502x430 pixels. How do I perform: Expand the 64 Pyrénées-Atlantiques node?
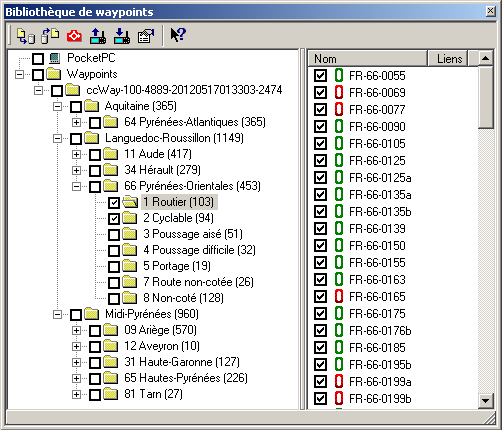pyautogui.click(x=76, y=122)
